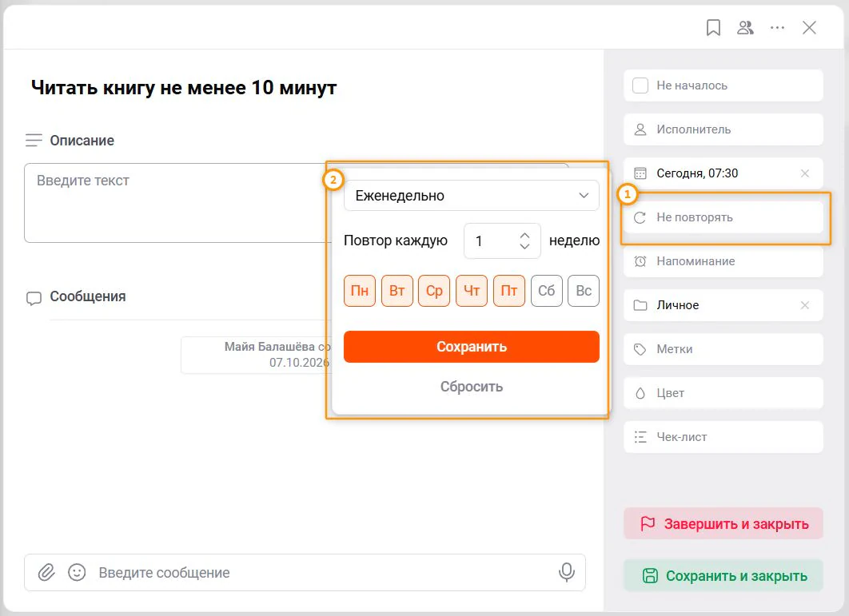Screen dimensions: 849x616
Task: Open the Не повторять repeat settings
Action: pos(723,217)
